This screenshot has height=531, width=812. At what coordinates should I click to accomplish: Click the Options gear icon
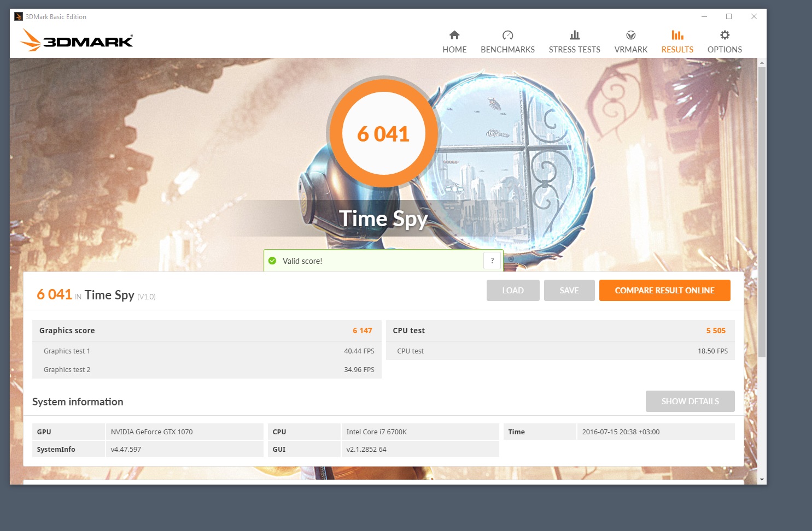pos(725,35)
